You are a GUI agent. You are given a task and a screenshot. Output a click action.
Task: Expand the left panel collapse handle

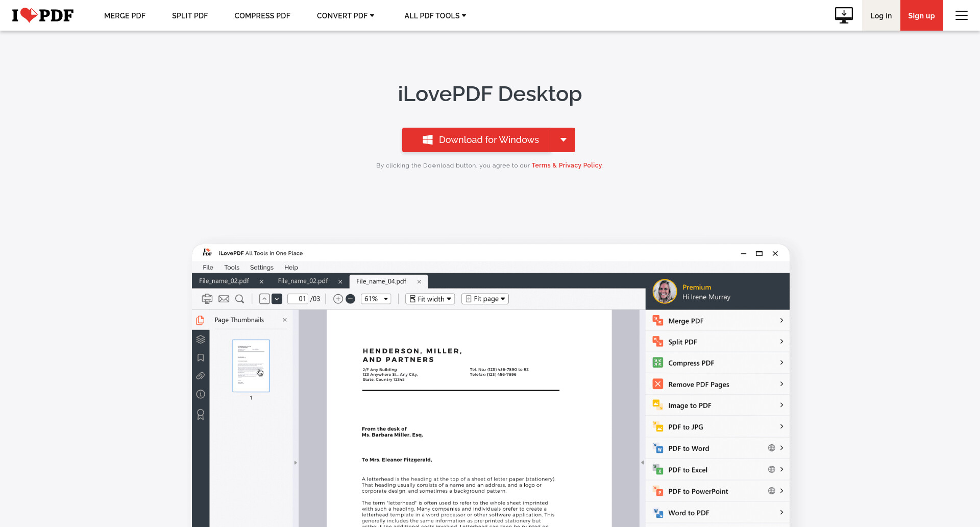tap(296, 463)
